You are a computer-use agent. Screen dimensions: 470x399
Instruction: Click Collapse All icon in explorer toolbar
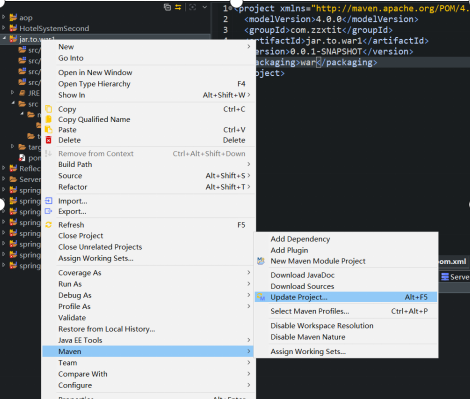[167, 7]
